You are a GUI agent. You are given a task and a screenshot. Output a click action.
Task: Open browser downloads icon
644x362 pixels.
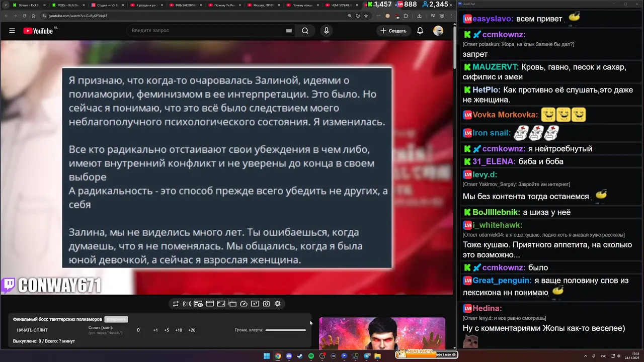420,16
